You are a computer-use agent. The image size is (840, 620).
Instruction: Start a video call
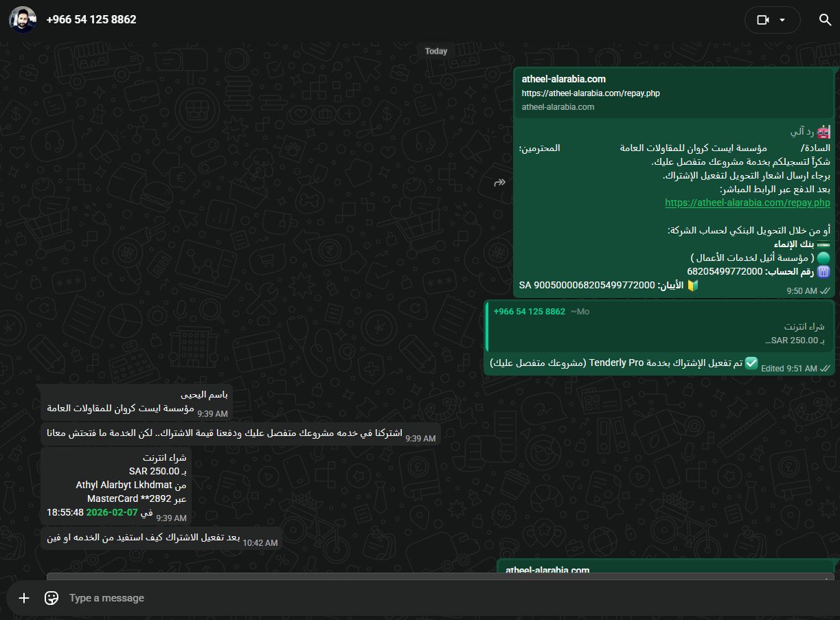click(x=762, y=20)
